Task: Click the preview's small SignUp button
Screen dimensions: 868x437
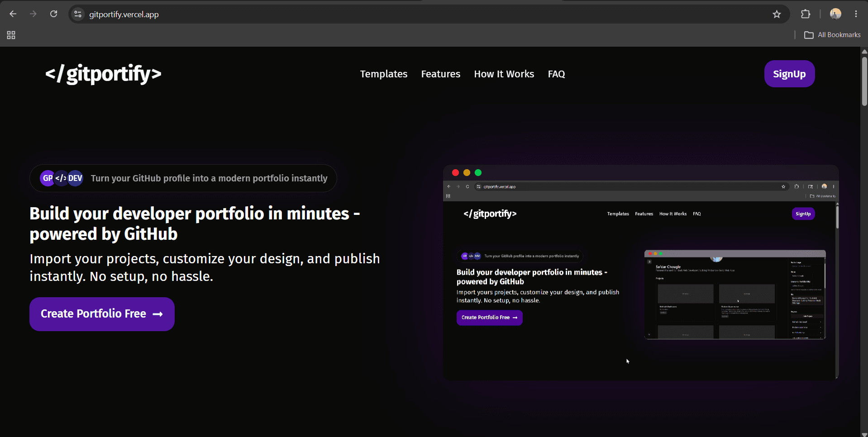Action: [803, 214]
